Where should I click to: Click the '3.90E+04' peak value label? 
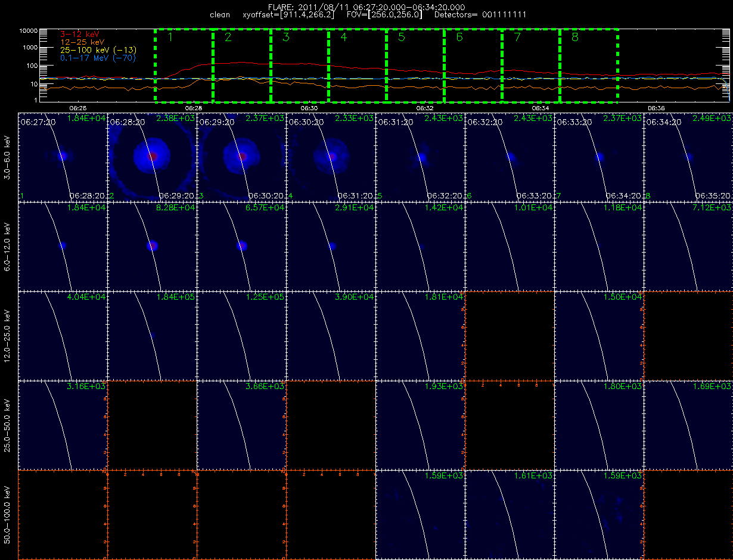(x=355, y=297)
